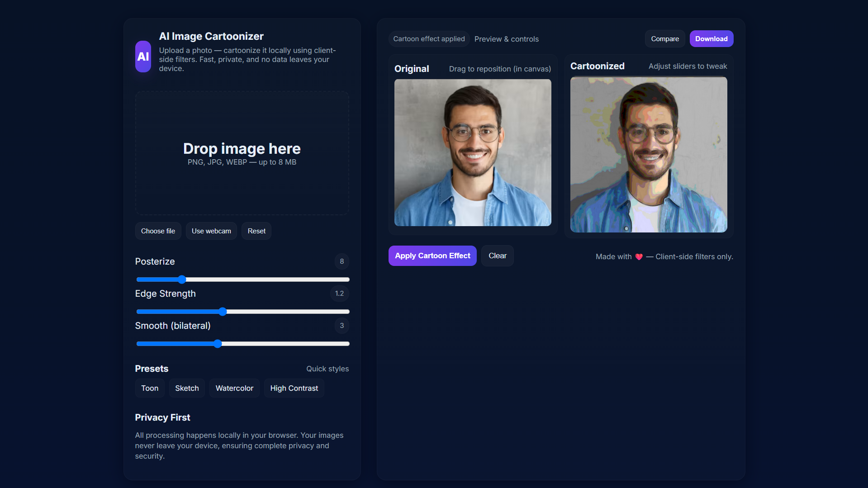Download the cartoonized image
868x488 pixels.
click(x=711, y=39)
